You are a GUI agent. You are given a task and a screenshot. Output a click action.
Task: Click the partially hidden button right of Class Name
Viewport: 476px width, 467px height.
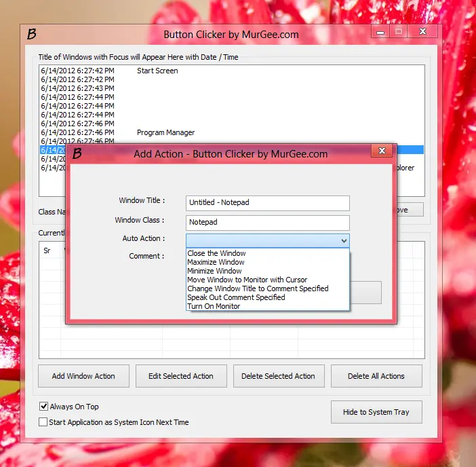(x=410, y=210)
